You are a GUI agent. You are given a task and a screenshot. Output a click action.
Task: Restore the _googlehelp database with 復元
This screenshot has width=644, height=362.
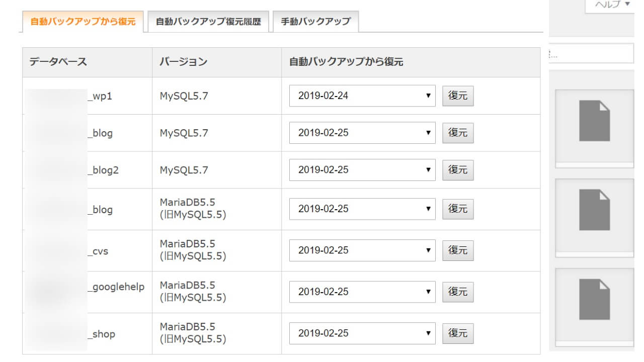click(458, 292)
